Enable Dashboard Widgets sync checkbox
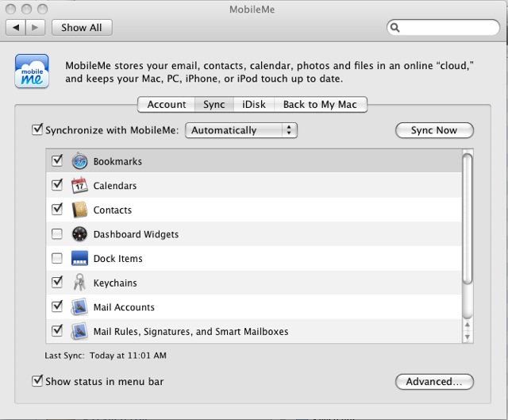Image resolution: width=508 pixels, height=420 pixels. [57, 233]
